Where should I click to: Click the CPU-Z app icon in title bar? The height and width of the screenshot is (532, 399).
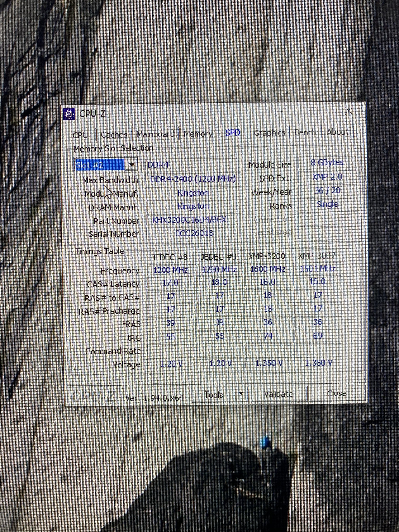tap(69, 114)
